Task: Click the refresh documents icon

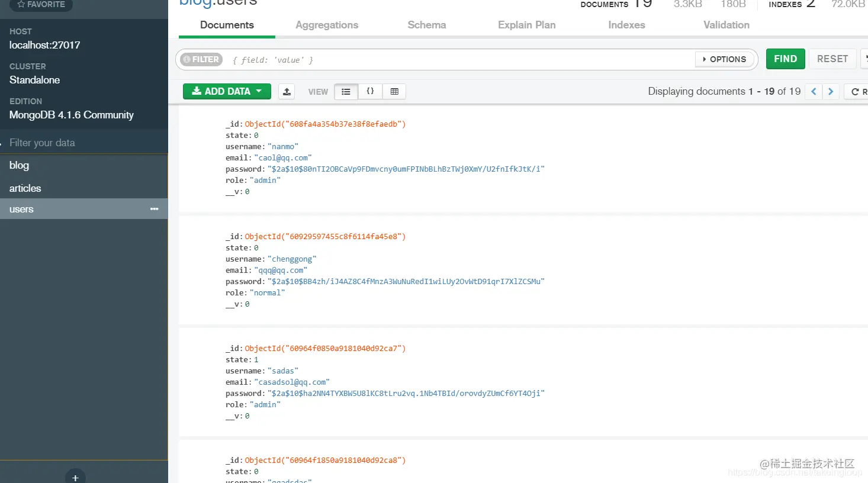Action: 856,91
